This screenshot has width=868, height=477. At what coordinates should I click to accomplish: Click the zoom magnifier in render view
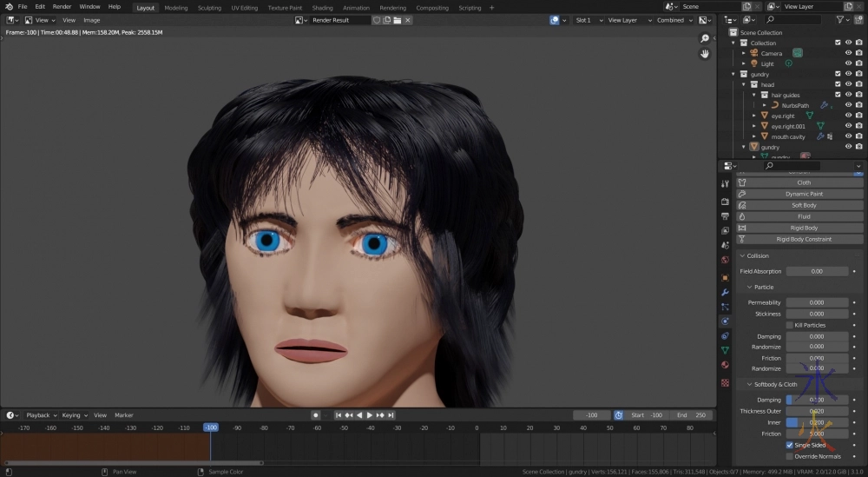pyautogui.click(x=705, y=39)
